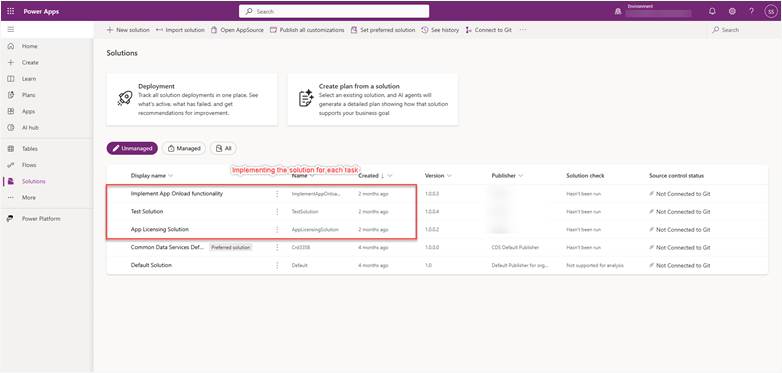The width and height of the screenshot is (782, 373).
Task: Open Implement App Onload functionality solution
Action: [177, 193]
